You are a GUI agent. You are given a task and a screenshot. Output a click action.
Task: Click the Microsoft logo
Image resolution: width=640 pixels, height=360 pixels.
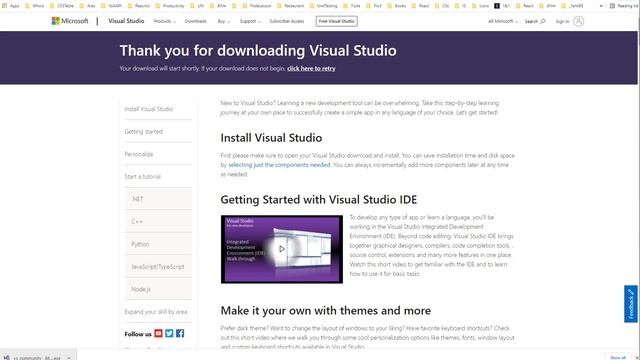70,21
